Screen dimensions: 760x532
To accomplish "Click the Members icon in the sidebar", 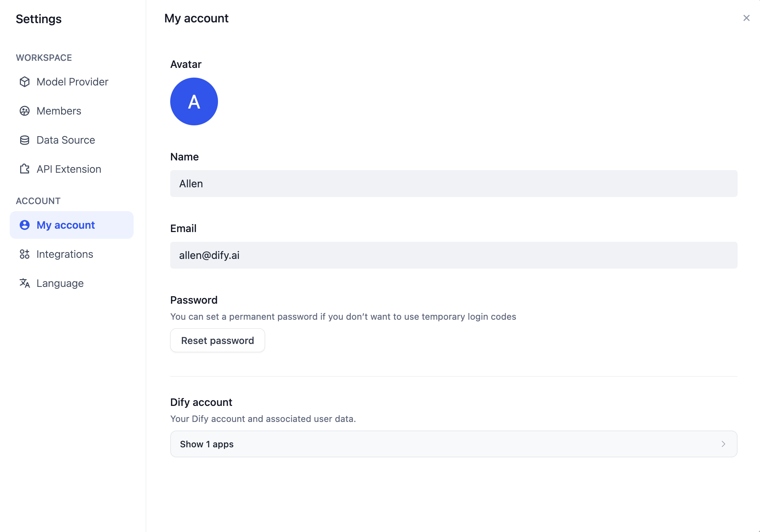I will [x=25, y=111].
